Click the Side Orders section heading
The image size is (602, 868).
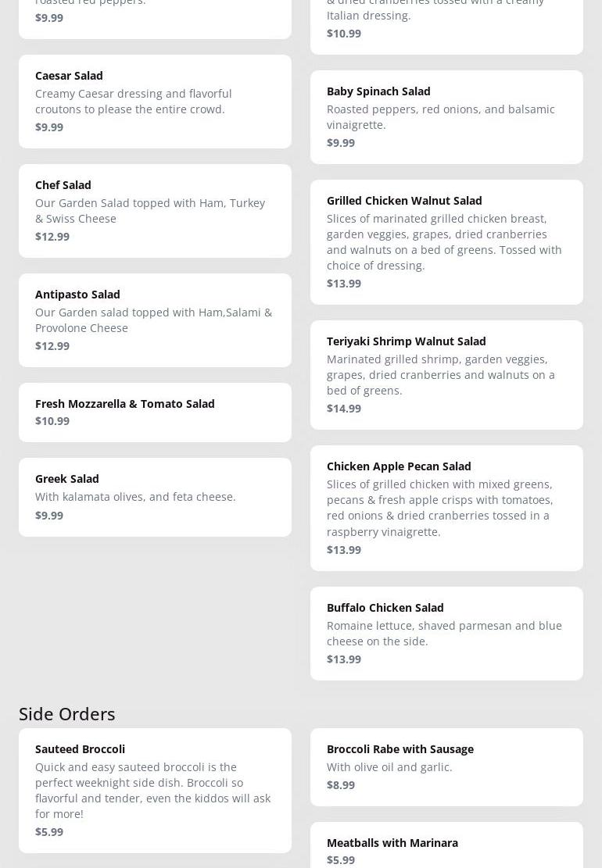point(67,713)
